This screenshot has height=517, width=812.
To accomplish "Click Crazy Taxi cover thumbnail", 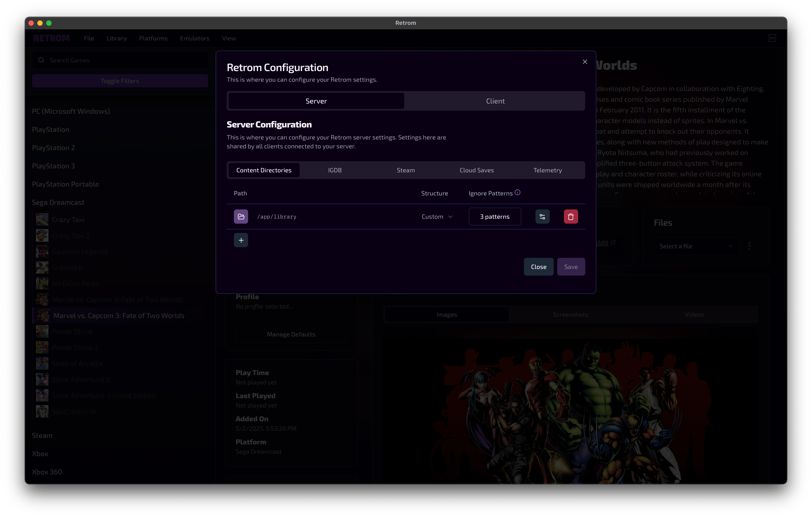I will [42, 220].
